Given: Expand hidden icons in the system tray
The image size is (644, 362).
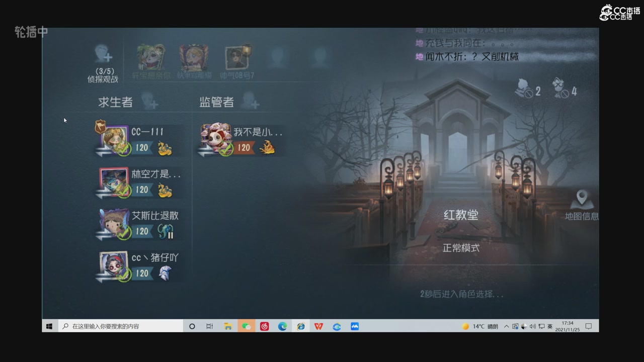Looking at the screenshot, I should [506, 326].
